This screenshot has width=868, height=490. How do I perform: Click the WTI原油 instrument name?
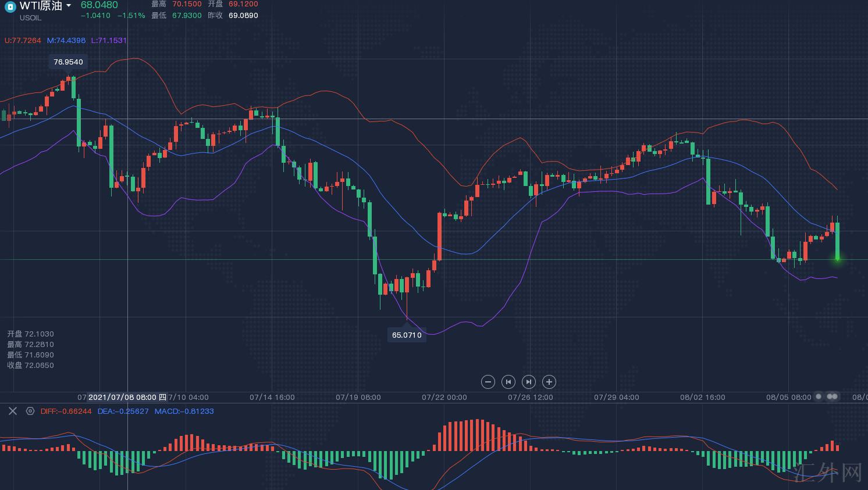click(41, 6)
